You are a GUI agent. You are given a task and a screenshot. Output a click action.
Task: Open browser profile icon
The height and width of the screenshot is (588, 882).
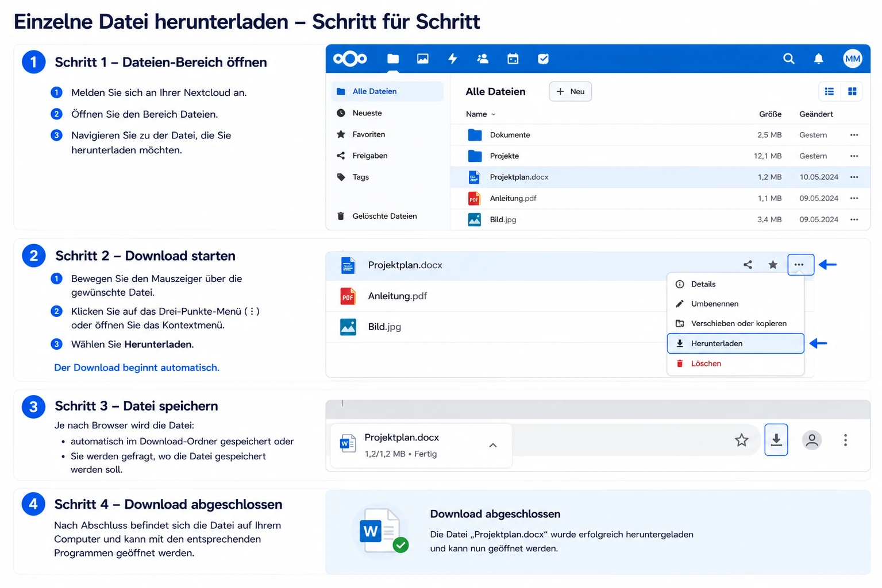pos(812,440)
